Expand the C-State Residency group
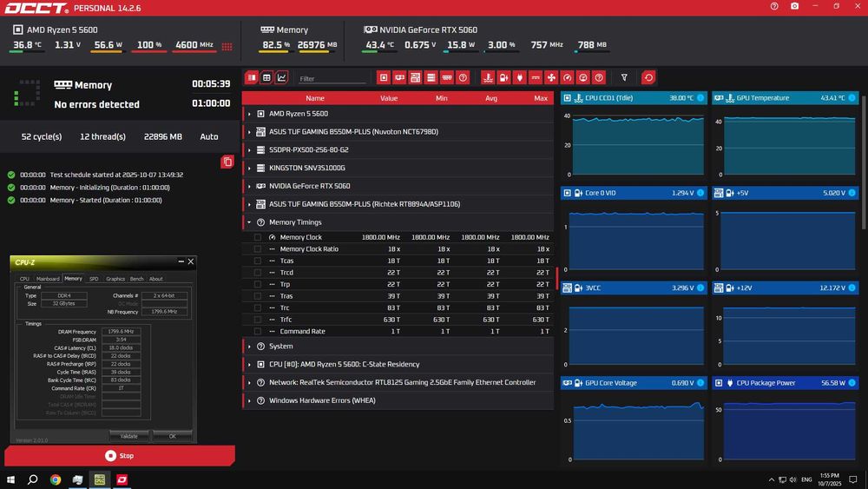Viewport: 868px width, 489px height. tap(249, 365)
